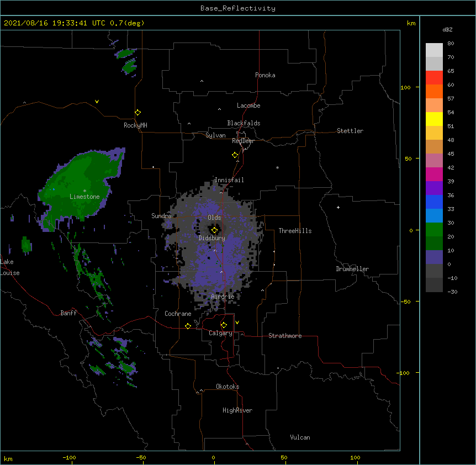
Task: Click the yellow diamond marker above Calgary label
Action: coord(224,325)
